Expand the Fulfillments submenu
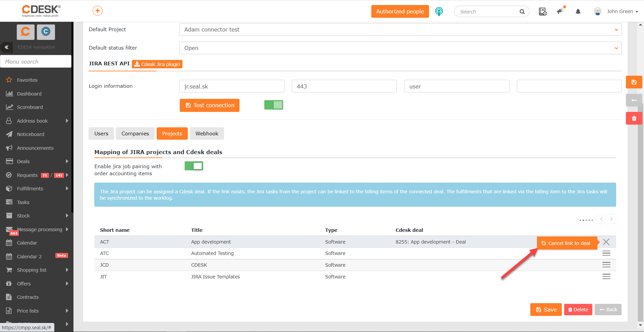The image size is (644, 332). (x=67, y=189)
